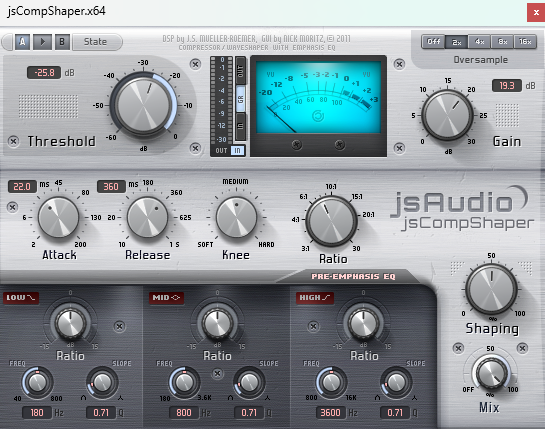Click the MID band Ratio knob
The height and width of the screenshot is (429, 545).
(217, 324)
